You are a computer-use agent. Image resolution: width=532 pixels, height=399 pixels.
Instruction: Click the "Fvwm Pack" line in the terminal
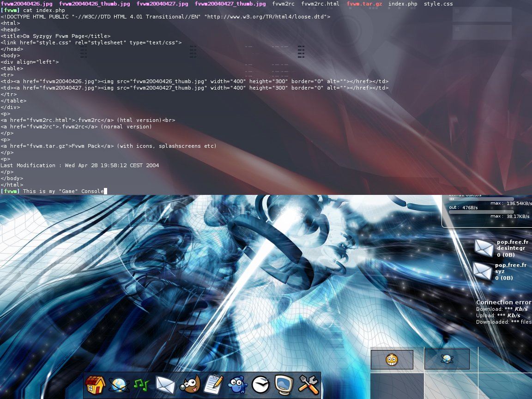[x=109, y=146]
